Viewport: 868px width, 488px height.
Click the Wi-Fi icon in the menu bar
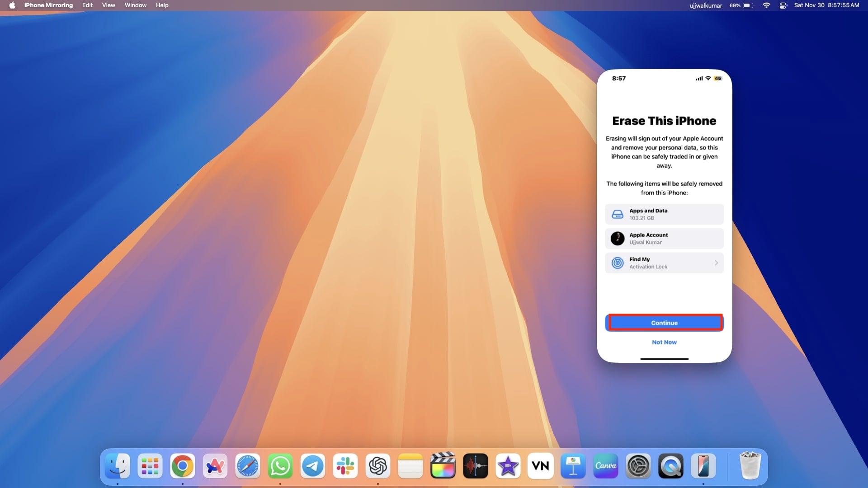coord(766,5)
